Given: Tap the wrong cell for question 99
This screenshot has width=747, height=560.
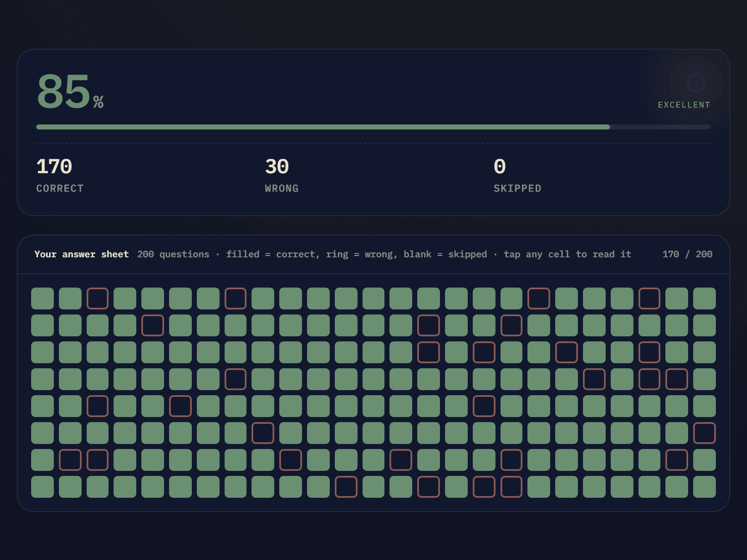Looking at the screenshot, I should [677, 379].
